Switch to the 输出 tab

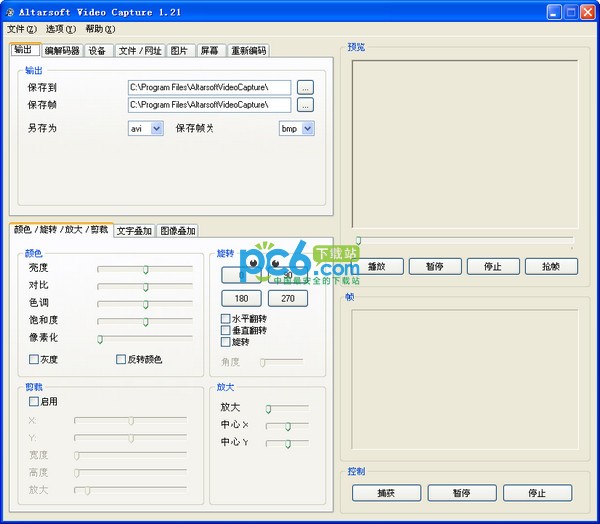[25, 50]
